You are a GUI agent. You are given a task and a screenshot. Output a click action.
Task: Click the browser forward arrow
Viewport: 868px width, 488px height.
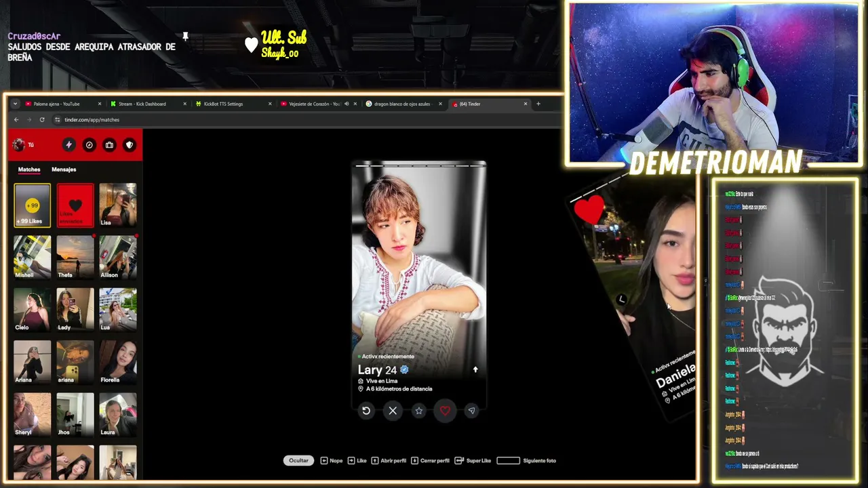(x=29, y=120)
